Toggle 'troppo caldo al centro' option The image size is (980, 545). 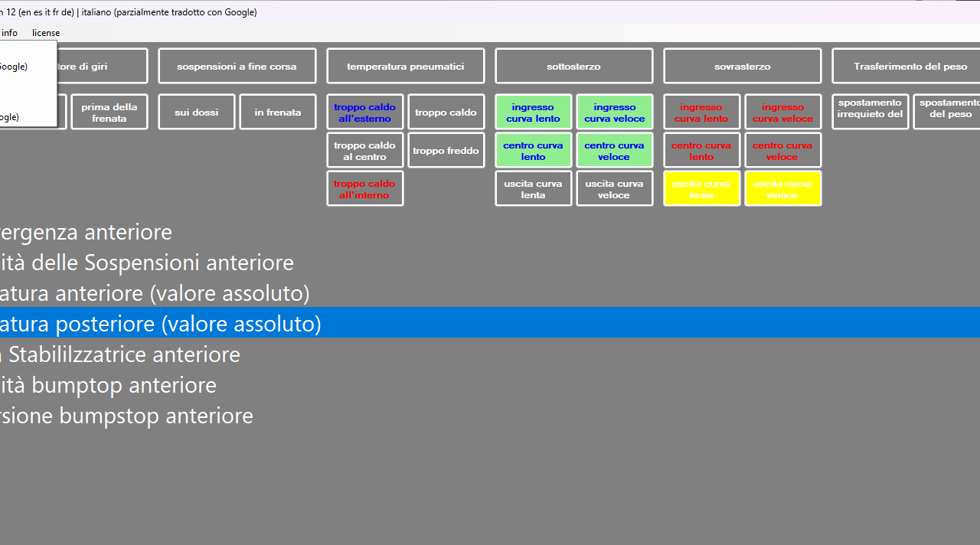pyautogui.click(x=365, y=151)
